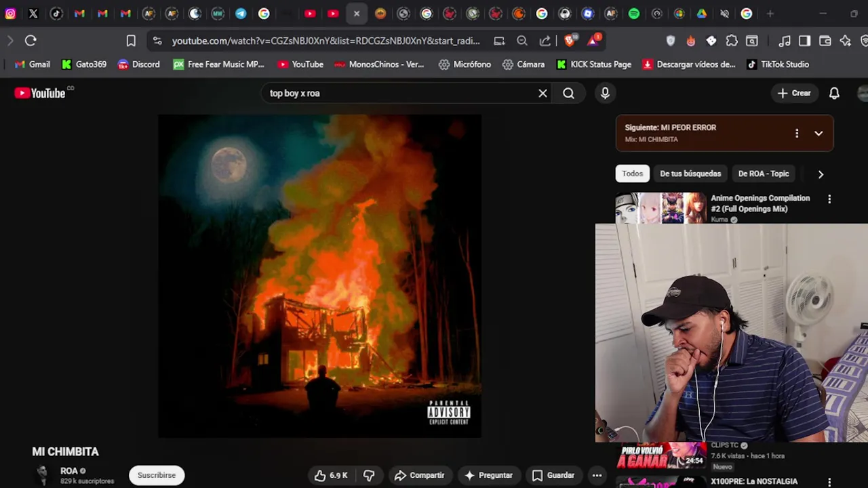Open the YouTube bookmark
This screenshot has height=488, width=868.
point(300,64)
